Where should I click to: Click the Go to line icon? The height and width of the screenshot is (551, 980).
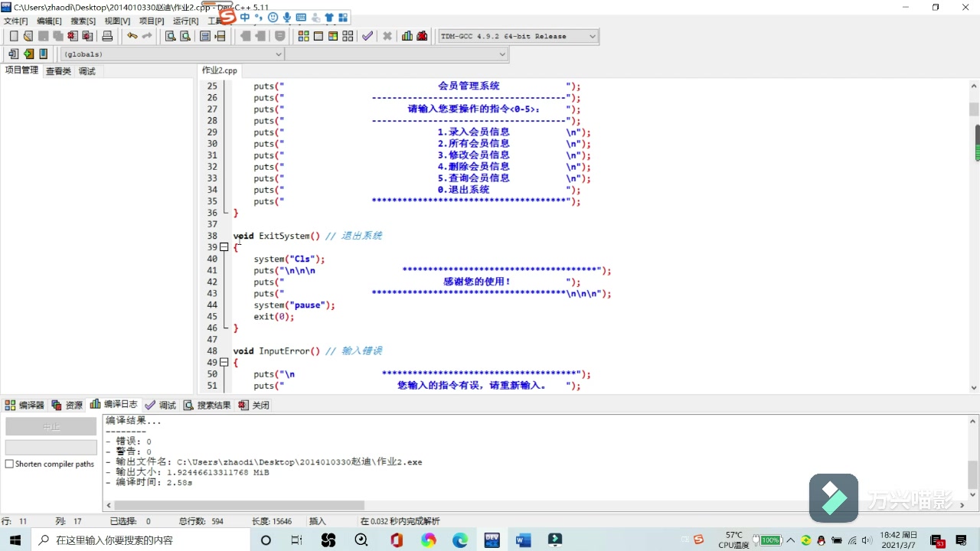pos(220,36)
